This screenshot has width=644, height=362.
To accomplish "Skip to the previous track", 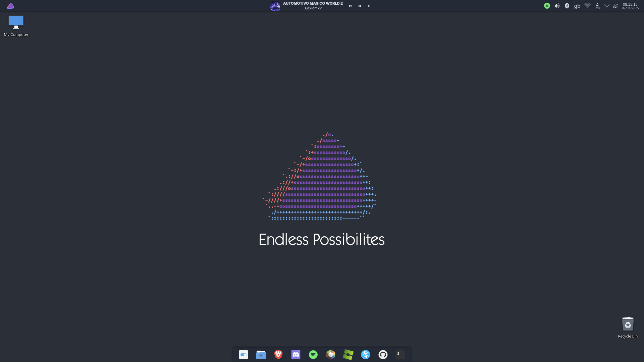I will [x=350, y=6].
